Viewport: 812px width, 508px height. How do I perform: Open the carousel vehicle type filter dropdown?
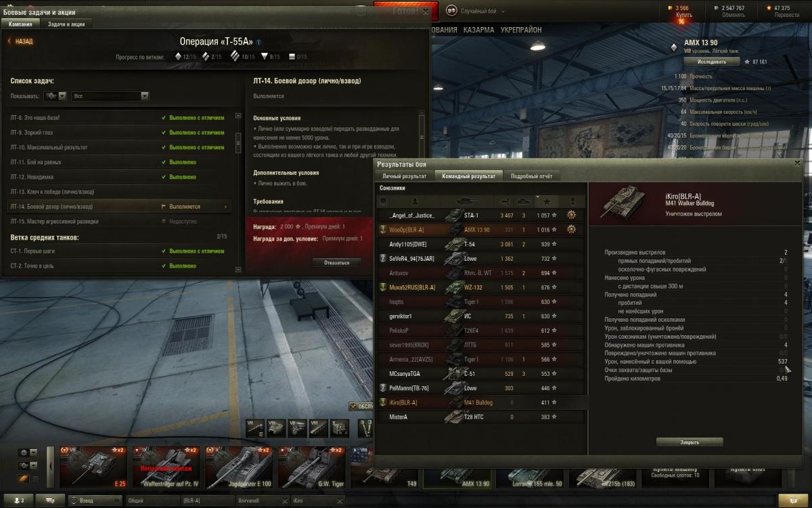pyautogui.click(x=28, y=465)
